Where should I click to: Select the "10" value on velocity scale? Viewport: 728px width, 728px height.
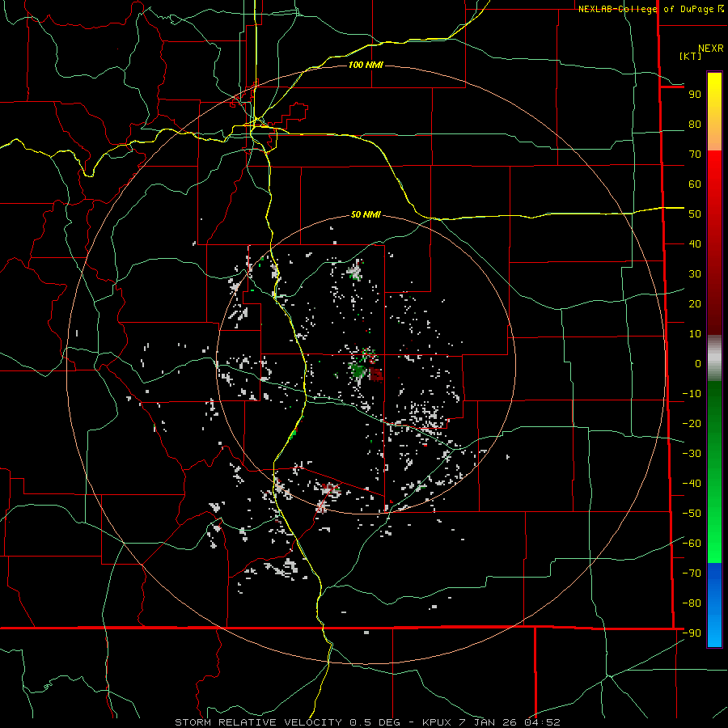pyautogui.click(x=695, y=334)
